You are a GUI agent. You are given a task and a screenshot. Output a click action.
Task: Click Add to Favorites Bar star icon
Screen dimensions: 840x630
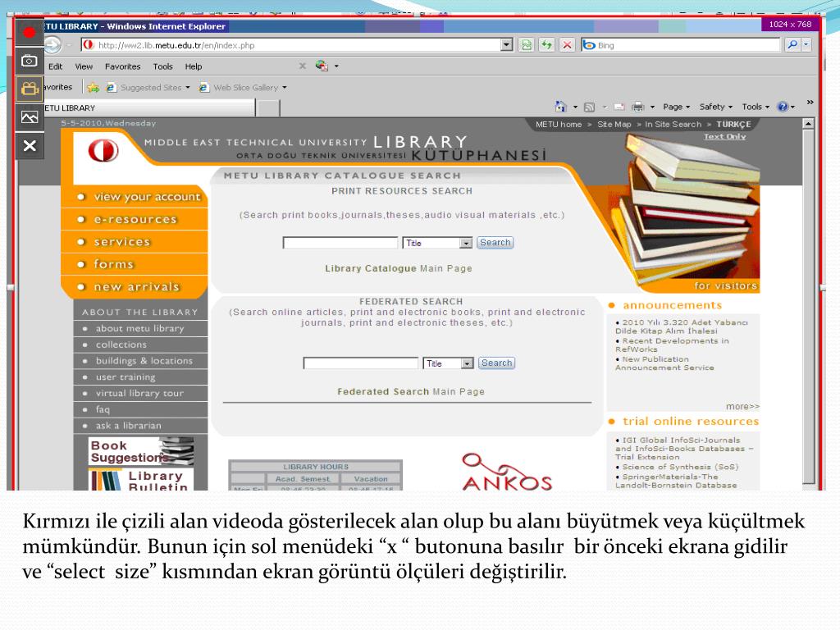pos(94,87)
